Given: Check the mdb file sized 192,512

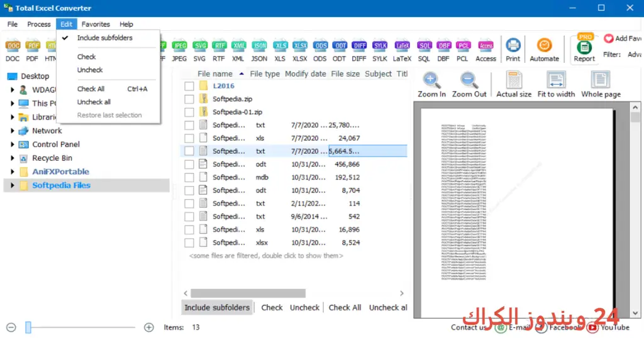Looking at the screenshot, I should click(189, 178).
